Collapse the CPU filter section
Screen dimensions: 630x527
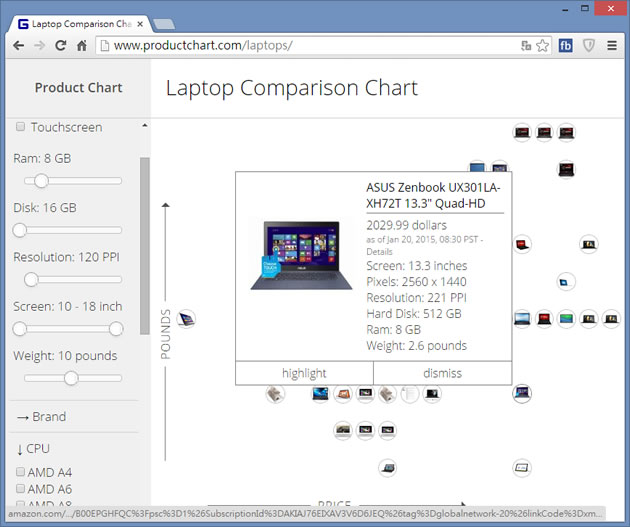pos(33,449)
